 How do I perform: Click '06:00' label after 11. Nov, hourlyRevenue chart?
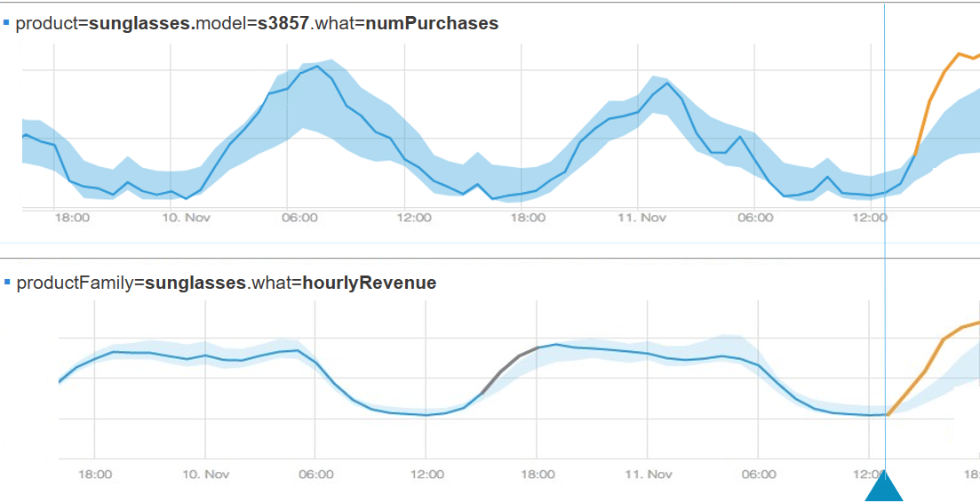(758, 475)
